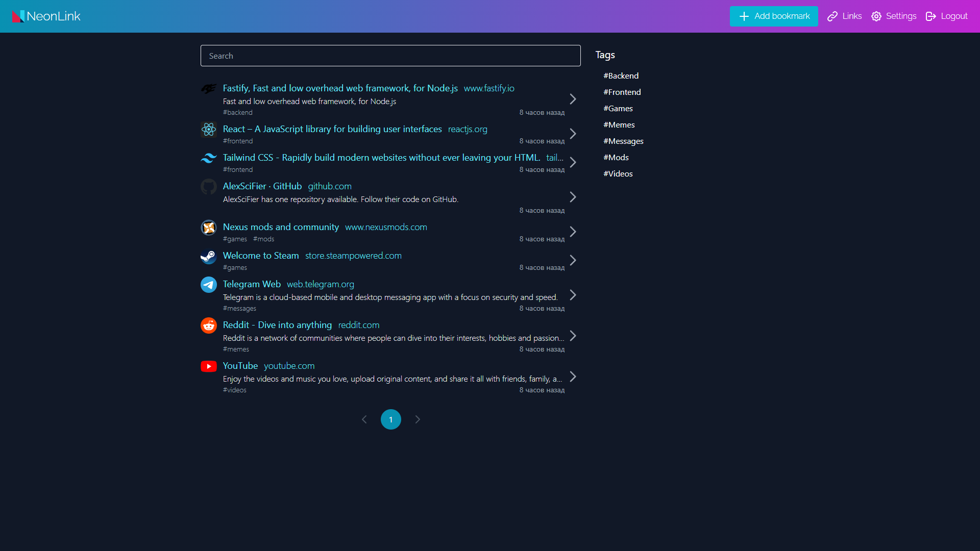Click the YouTube play favicon

(x=208, y=366)
